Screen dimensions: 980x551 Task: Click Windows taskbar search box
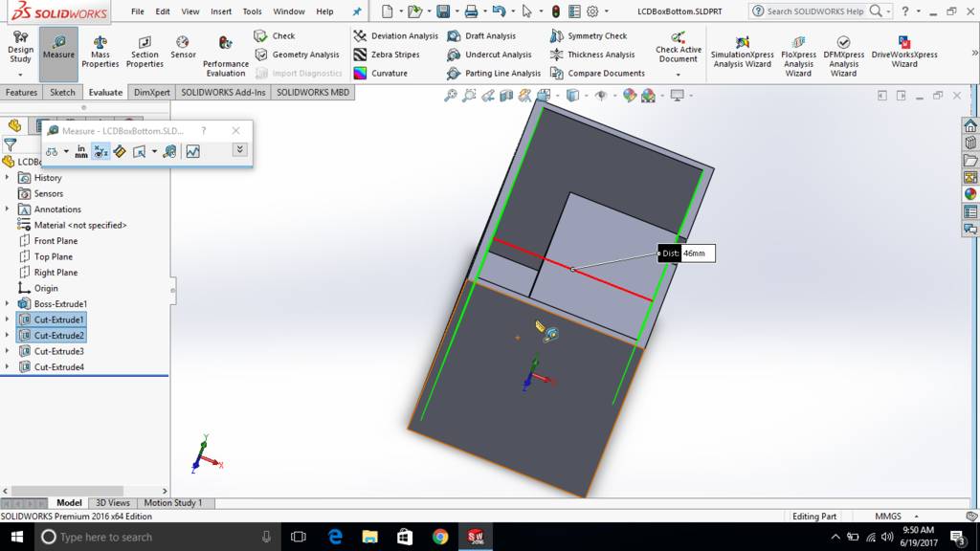[x=156, y=537]
